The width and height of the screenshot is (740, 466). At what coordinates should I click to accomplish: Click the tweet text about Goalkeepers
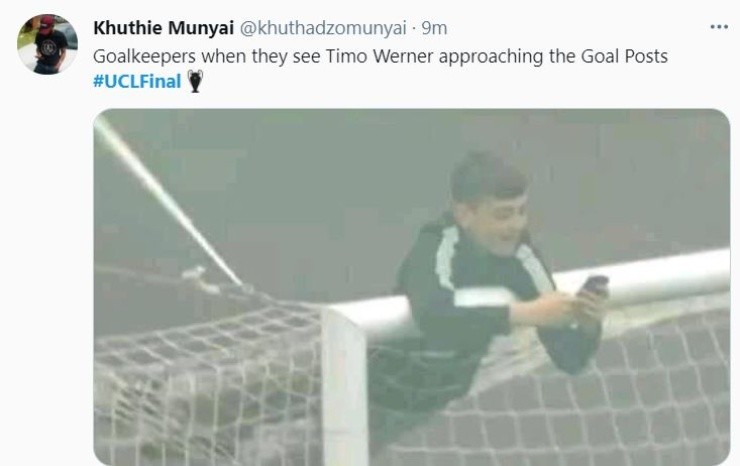pyautogui.click(x=380, y=56)
